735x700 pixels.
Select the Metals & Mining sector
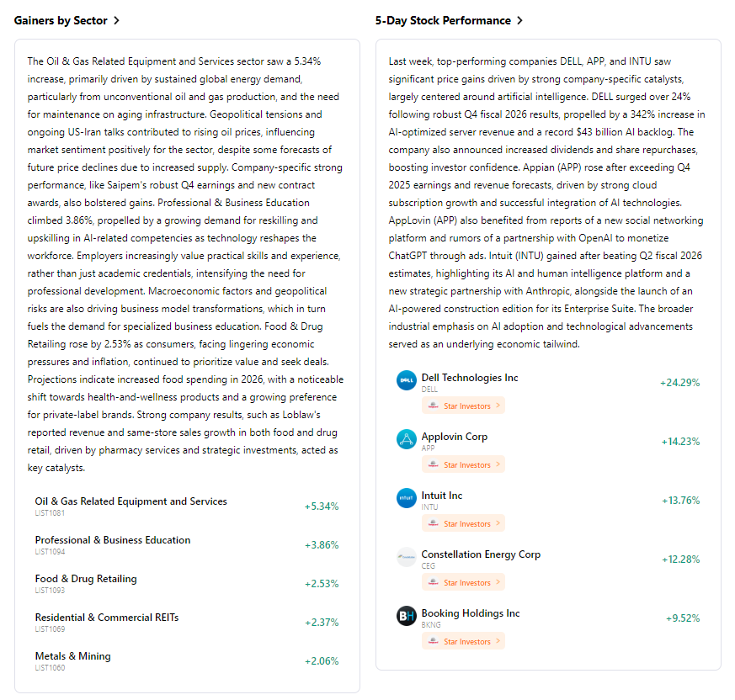click(73, 656)
